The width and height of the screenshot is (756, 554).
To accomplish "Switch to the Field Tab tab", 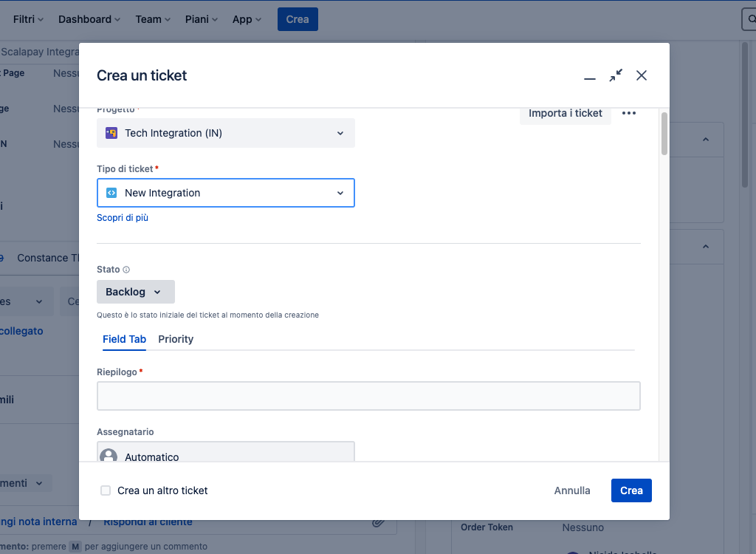I will [x=124, y=339].
